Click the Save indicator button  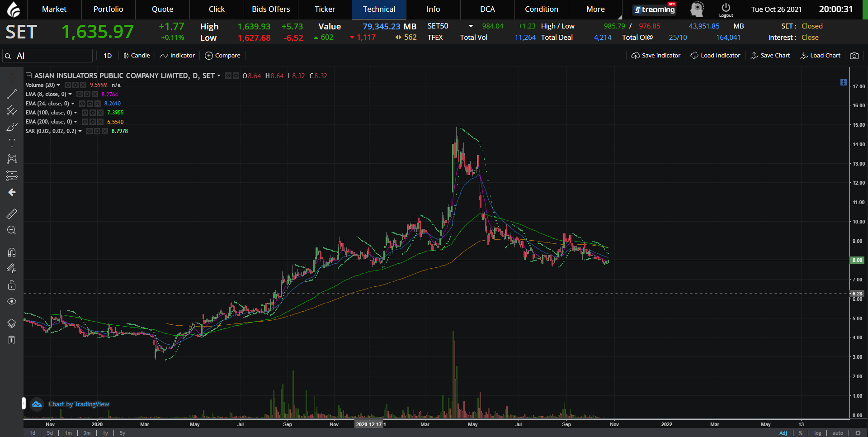point(656,56)
